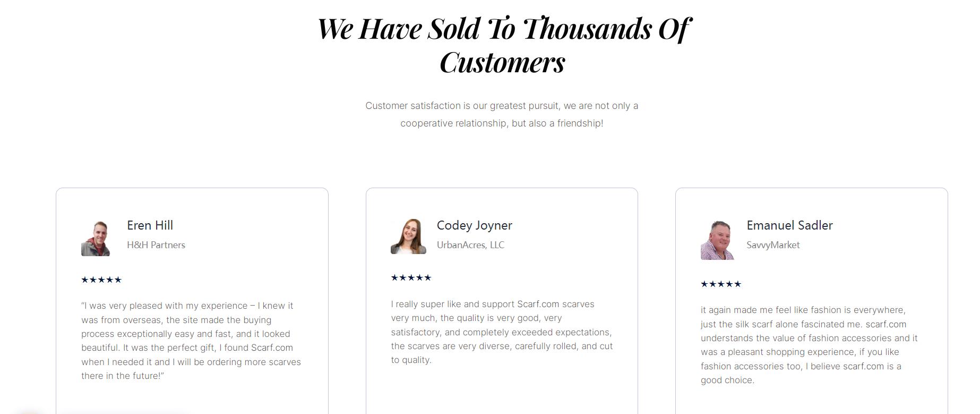
Task: Select the star rating under Emanuel Sadler
Action: tap(721, 284)
